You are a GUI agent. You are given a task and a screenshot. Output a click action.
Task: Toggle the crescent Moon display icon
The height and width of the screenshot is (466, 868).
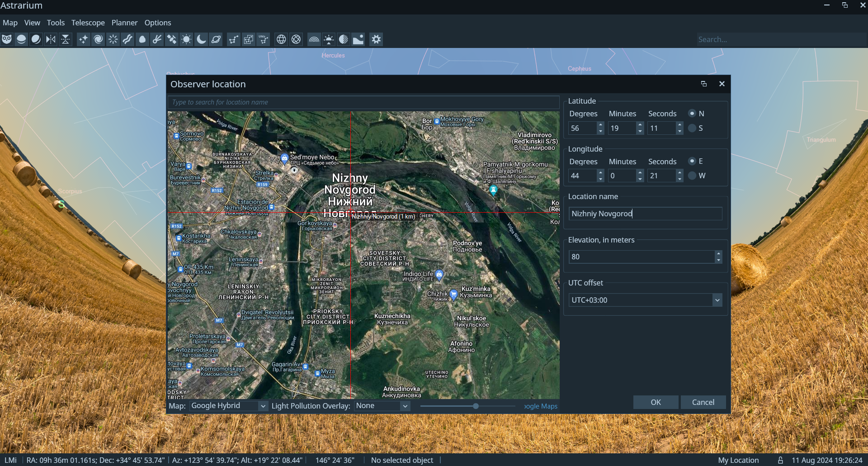201,39
